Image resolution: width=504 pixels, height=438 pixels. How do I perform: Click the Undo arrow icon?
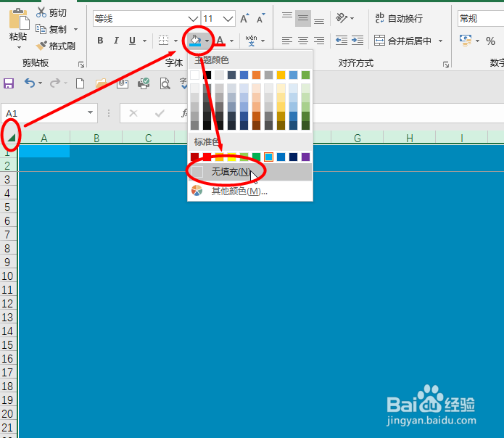coord(30,83)
